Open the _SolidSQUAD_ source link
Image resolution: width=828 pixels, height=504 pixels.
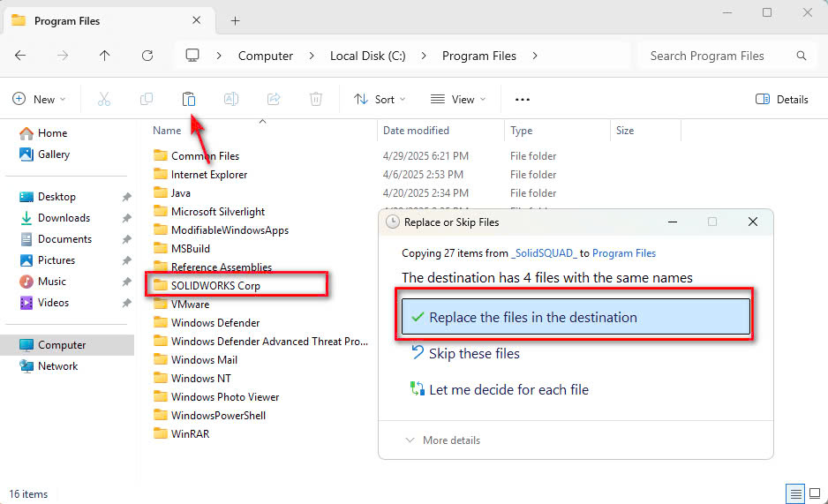click(x=544, y=253)
